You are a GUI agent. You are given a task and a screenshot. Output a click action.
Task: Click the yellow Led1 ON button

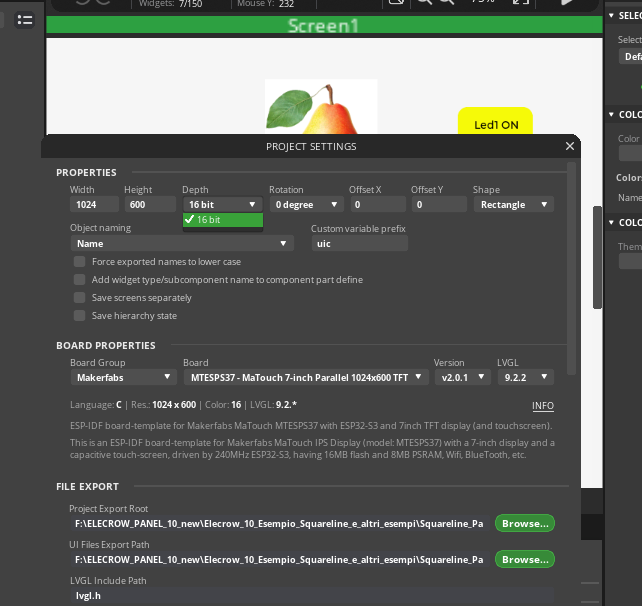(x=495, y=125)
